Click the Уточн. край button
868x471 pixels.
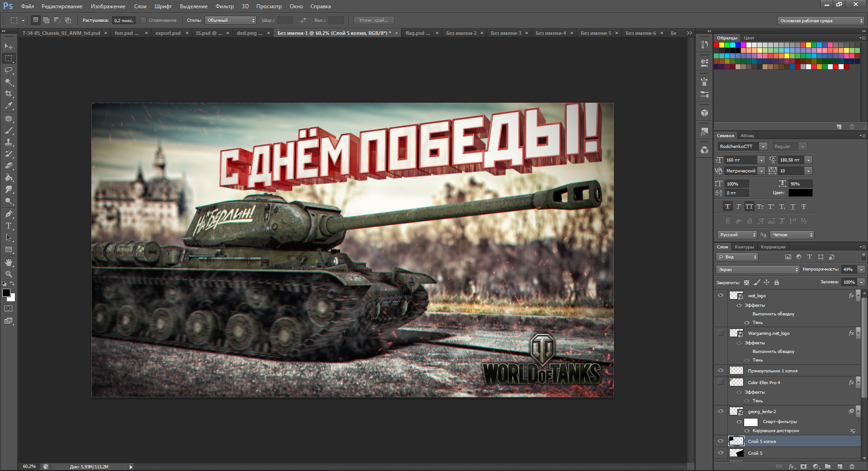(x=374, y=20)
